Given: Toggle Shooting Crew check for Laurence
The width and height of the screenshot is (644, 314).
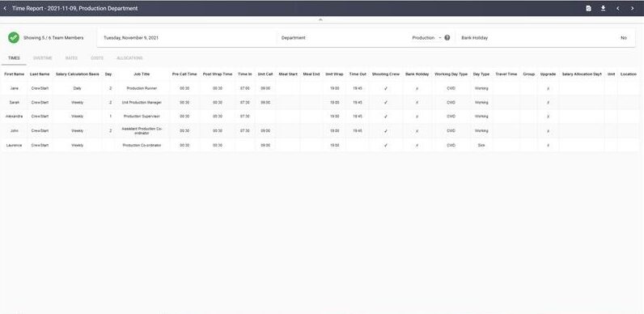Looking at the screenshot, I should coord(386,145).
